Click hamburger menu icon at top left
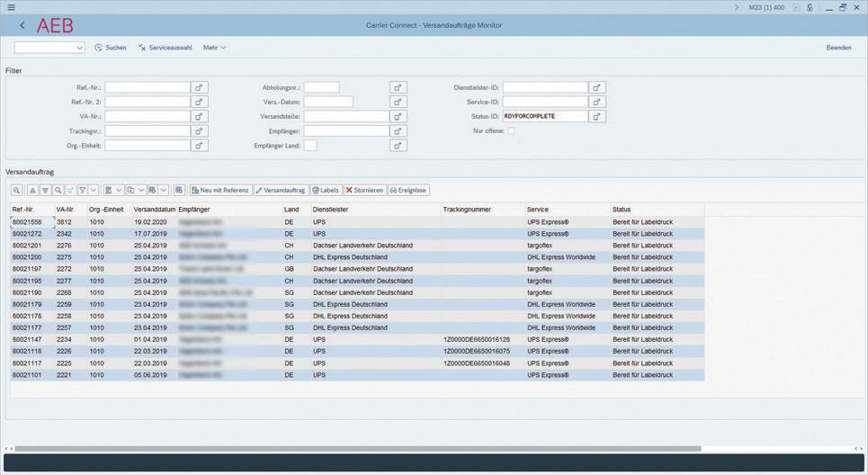Image resolution: width=868 pixels, height=475 pixels. 11,7
